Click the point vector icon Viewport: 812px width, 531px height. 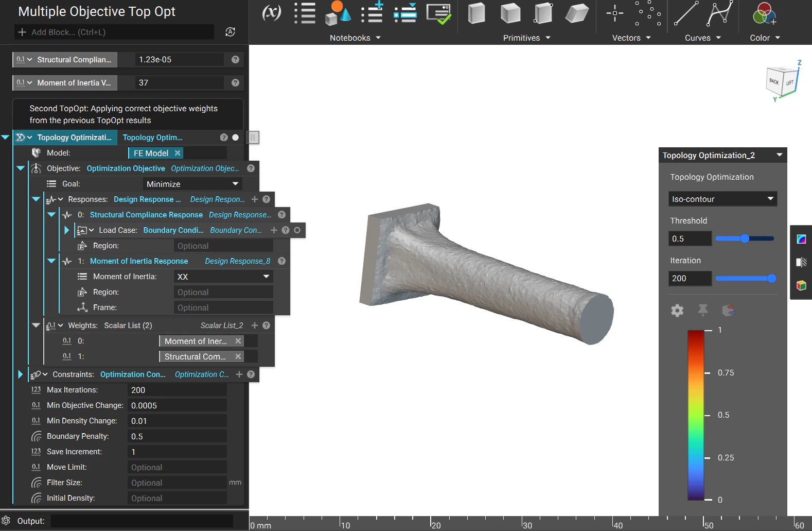[614, 13]
